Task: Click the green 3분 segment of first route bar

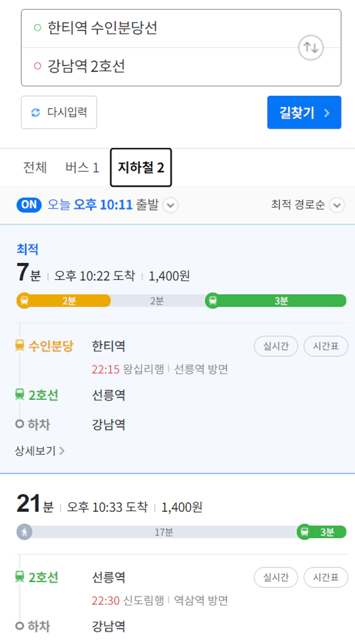Action: [x=281, y=301]
